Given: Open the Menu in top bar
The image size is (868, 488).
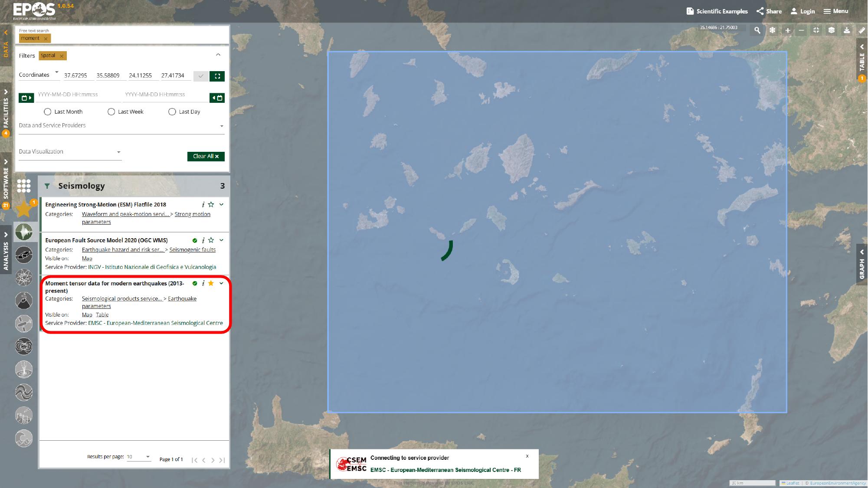Looking at the screenshot, I should (x=835, y=11).
